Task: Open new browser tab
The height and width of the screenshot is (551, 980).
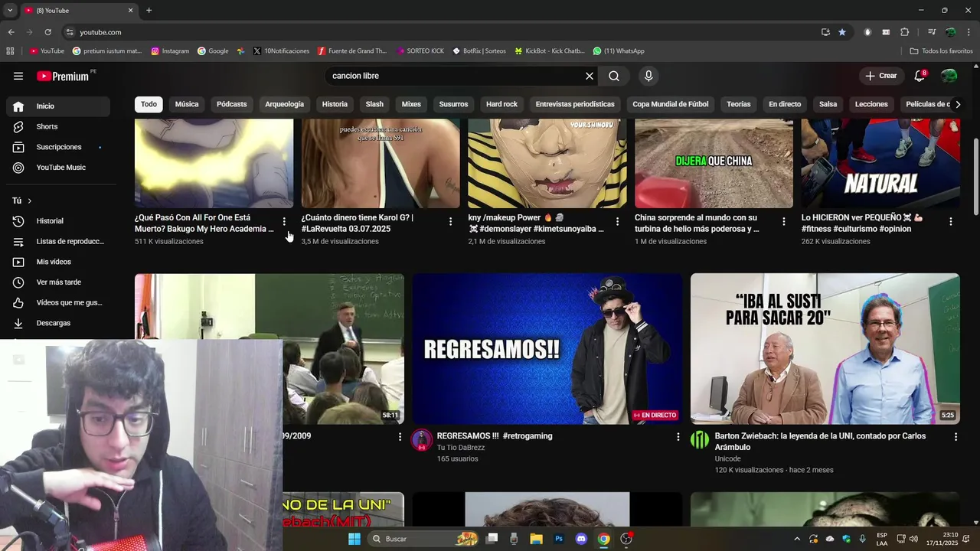Action: click(149, 11)
